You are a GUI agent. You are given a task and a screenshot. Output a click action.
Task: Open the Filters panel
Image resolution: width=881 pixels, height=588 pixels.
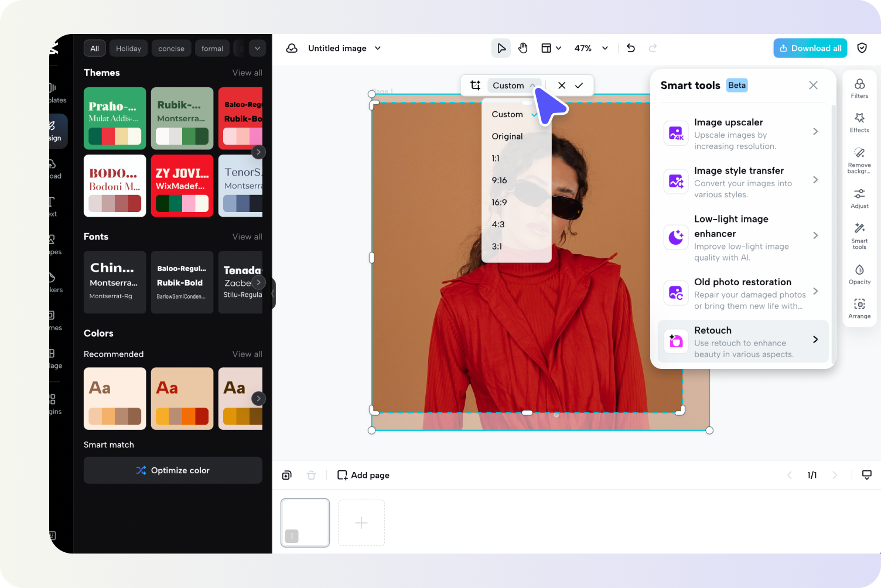click(x=859, y=88)
